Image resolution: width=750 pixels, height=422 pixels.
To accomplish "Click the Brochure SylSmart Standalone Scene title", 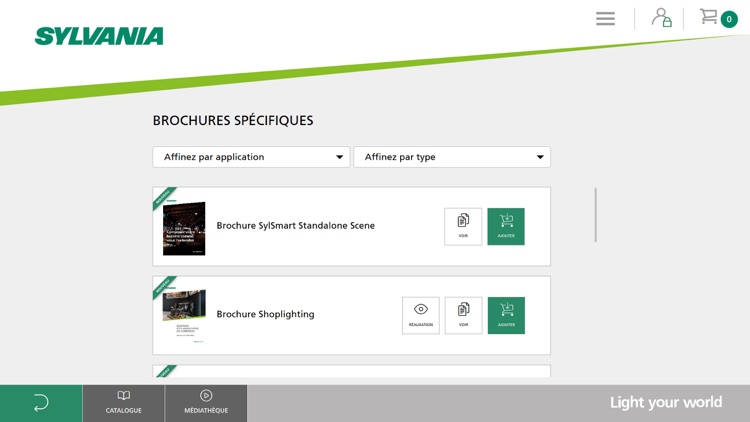I will (296, 225).
